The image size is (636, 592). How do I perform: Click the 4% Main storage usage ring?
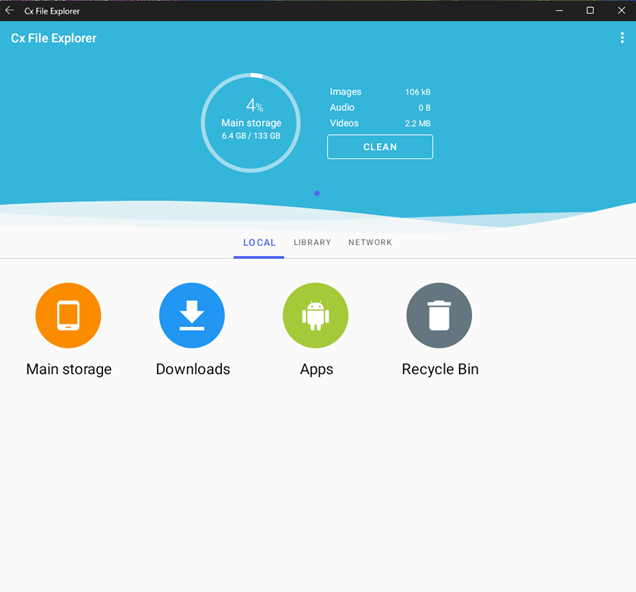(x=250, y=122)
